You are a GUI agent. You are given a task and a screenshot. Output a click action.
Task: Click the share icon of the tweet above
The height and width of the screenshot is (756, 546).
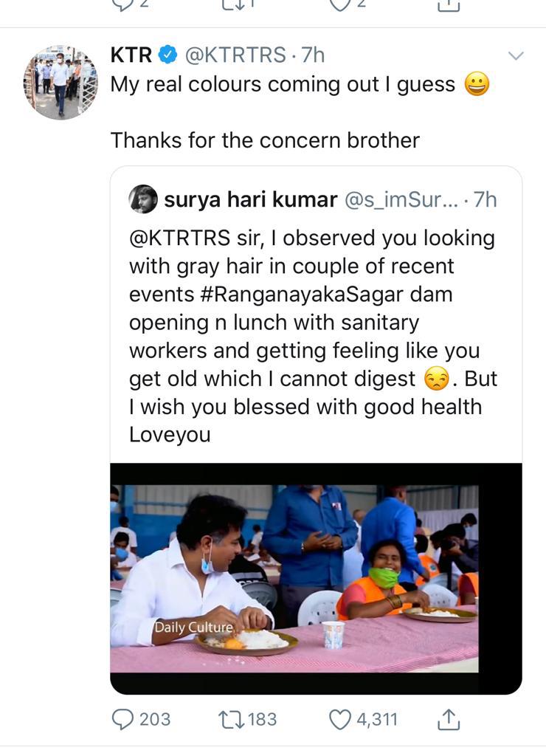pyautogui.click(x=449, y=4)
